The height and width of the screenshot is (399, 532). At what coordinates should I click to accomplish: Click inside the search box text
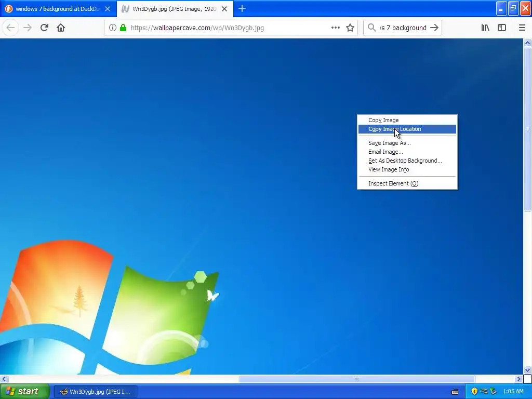pyautogui.click(x=403, y=28)
